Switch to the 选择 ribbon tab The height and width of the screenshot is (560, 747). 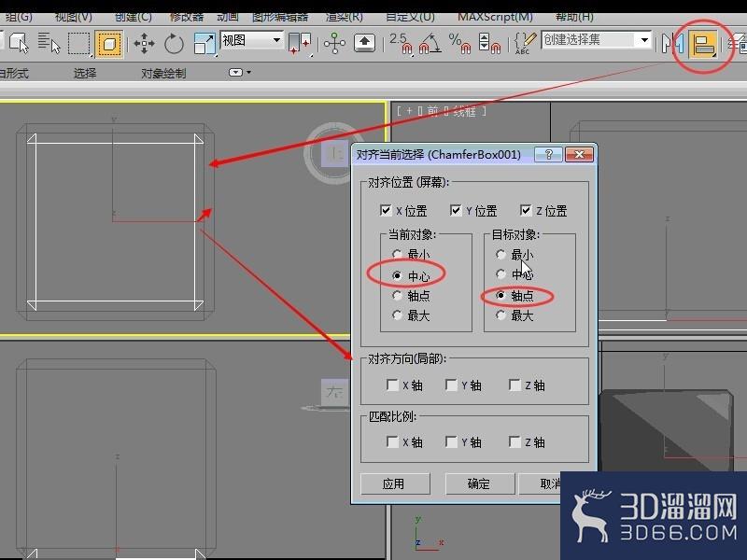85,73
